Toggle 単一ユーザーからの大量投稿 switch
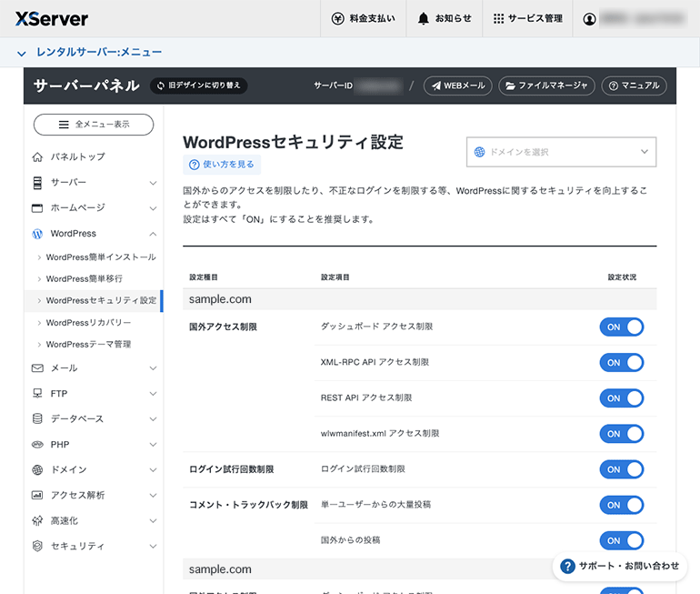Viewport: 700px width, 594px height. [x=622, y=505]
